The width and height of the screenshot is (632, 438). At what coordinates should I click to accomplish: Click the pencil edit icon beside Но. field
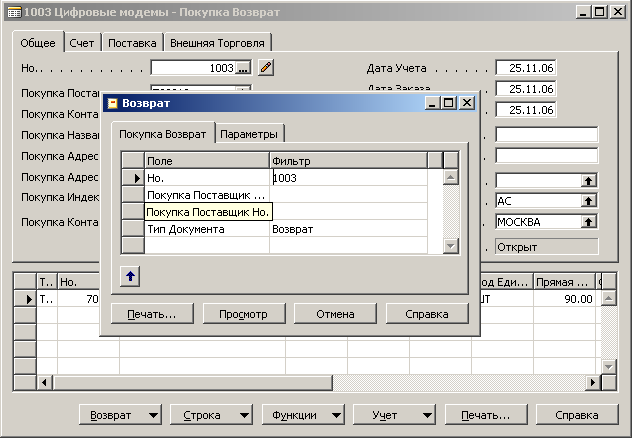[266, 67]
